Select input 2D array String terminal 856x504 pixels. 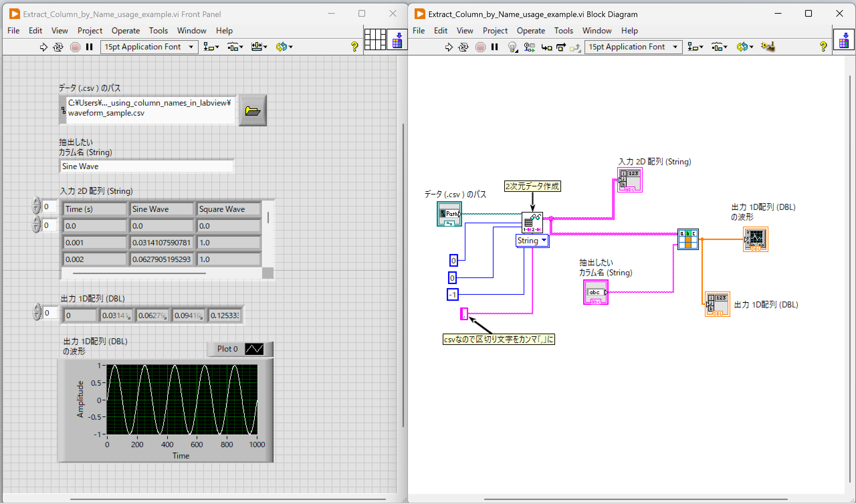tap(630, 180)
